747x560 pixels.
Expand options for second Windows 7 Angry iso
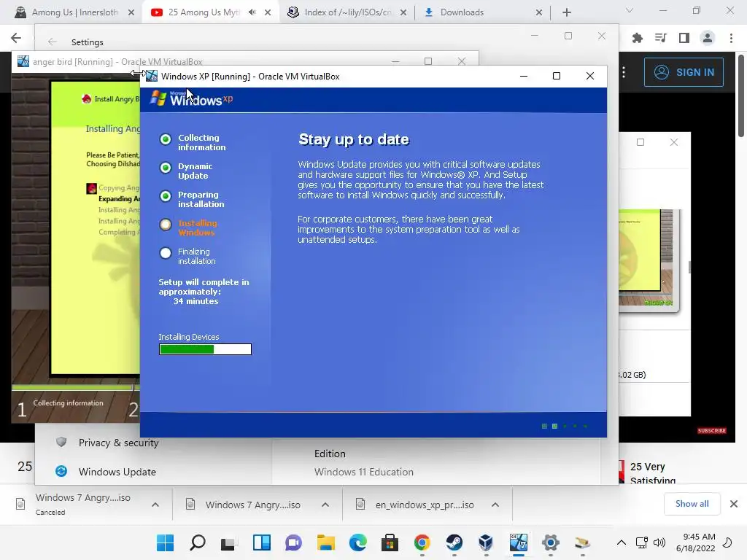click(x=325, y=505)
